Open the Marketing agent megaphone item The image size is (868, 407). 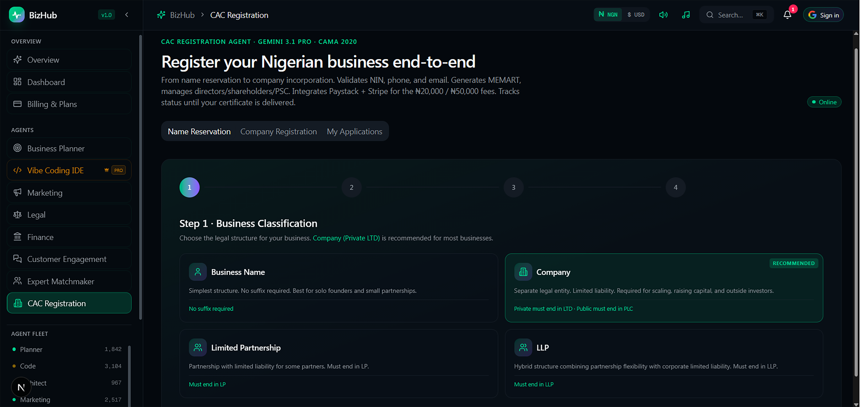(69, 192)
